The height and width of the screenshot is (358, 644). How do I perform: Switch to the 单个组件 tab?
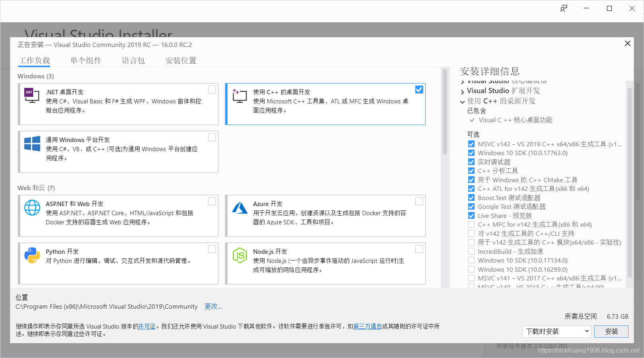pyautogui.click(x=86, y=60)
